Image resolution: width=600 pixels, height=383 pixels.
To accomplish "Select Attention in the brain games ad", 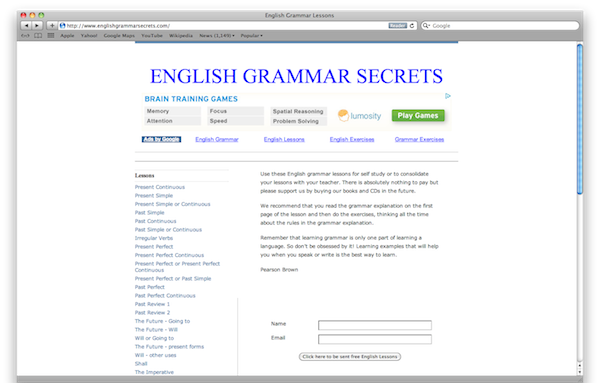I will pos(172,121).
